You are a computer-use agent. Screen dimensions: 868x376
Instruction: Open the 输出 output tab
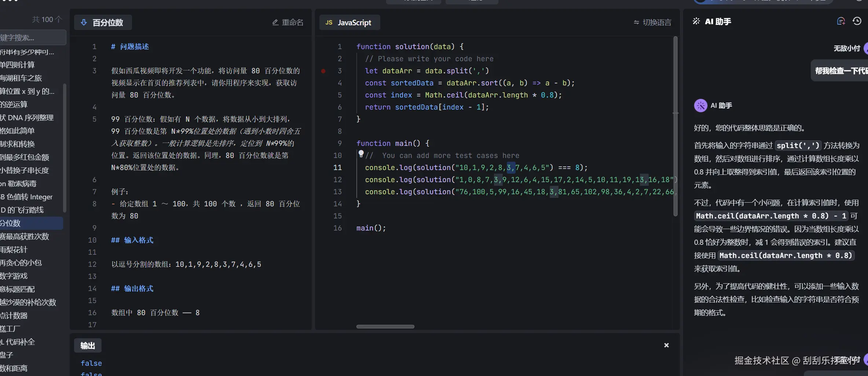[88, 346]
